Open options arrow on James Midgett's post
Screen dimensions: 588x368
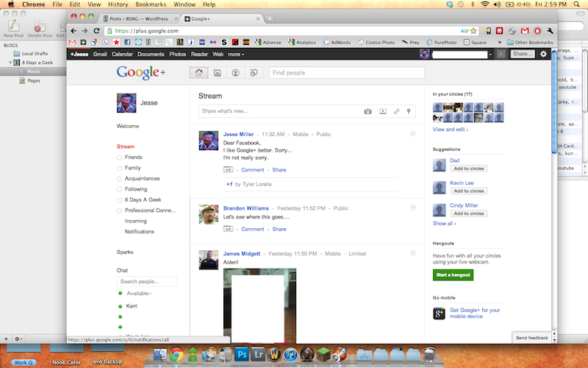pos(413,252)
